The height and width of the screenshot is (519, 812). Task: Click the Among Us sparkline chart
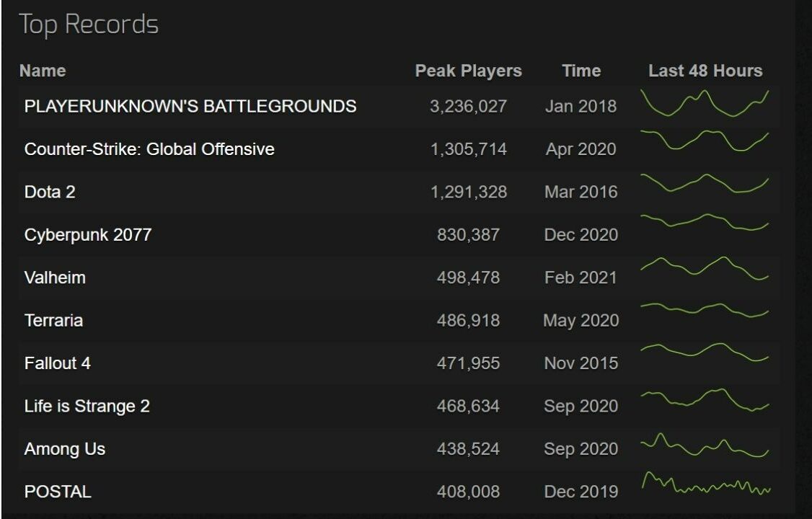click(705, 445)
